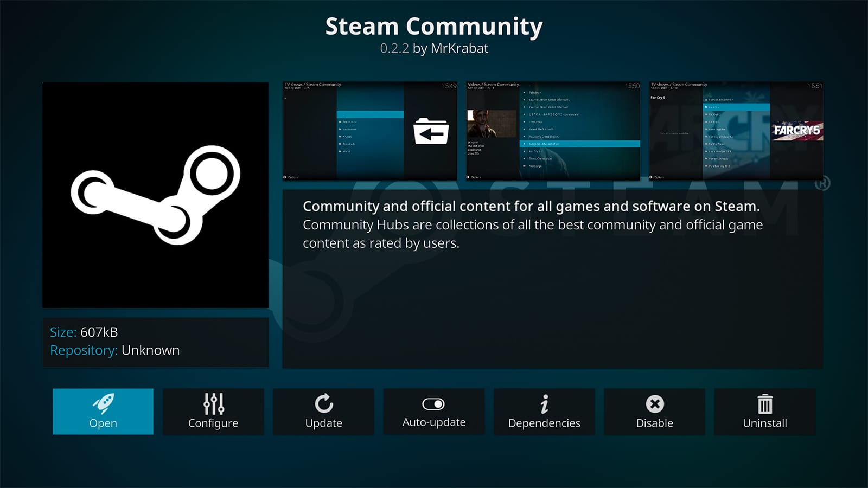Click the rocket icon to open the add-on

click(x=103, y=403)
